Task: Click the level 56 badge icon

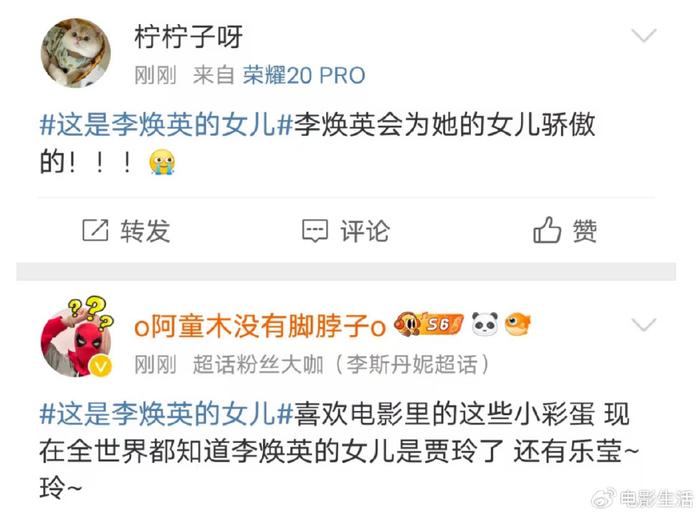Action: pos(429,324)
